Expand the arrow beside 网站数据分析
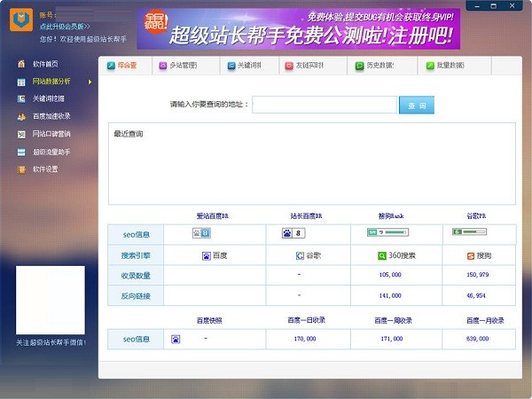The width and height of the screenshot is (532, 399). coord(90,82)
